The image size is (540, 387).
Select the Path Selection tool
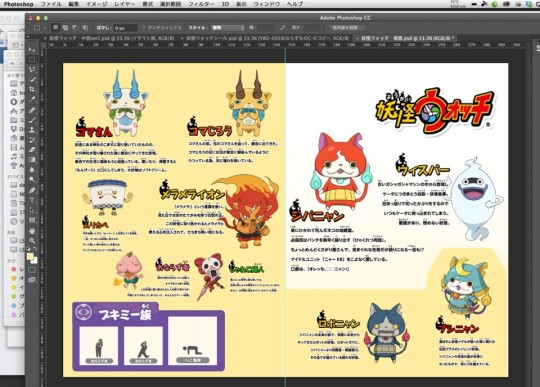click(x=32, y=210)
